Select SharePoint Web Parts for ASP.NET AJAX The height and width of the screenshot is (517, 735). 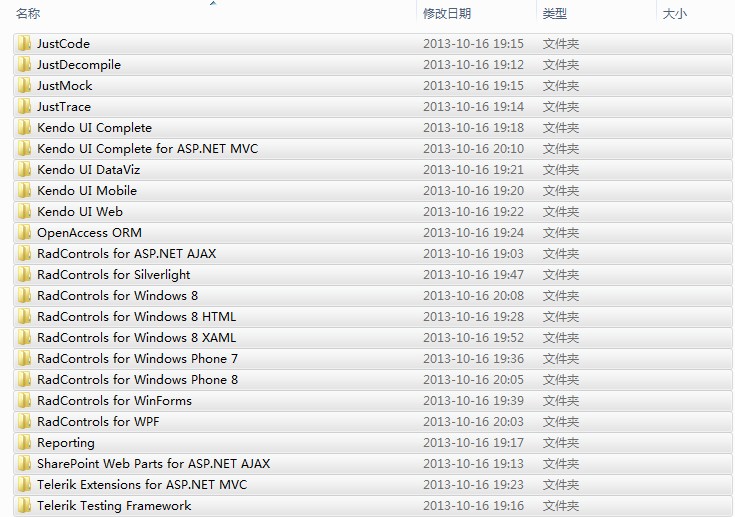pyautogui.click(x=153, y=464)
